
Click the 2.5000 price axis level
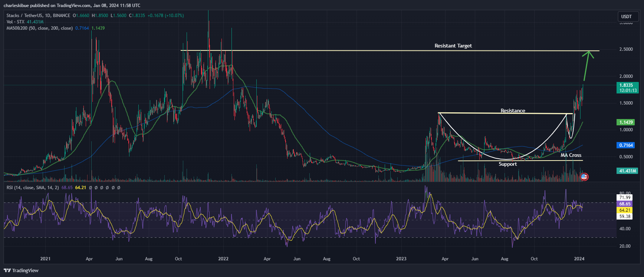[626, 49]
